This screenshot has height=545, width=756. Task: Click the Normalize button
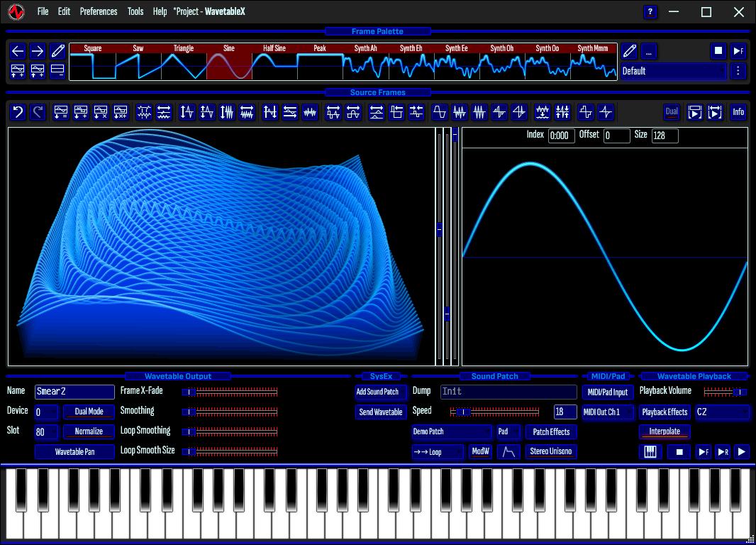89,431
